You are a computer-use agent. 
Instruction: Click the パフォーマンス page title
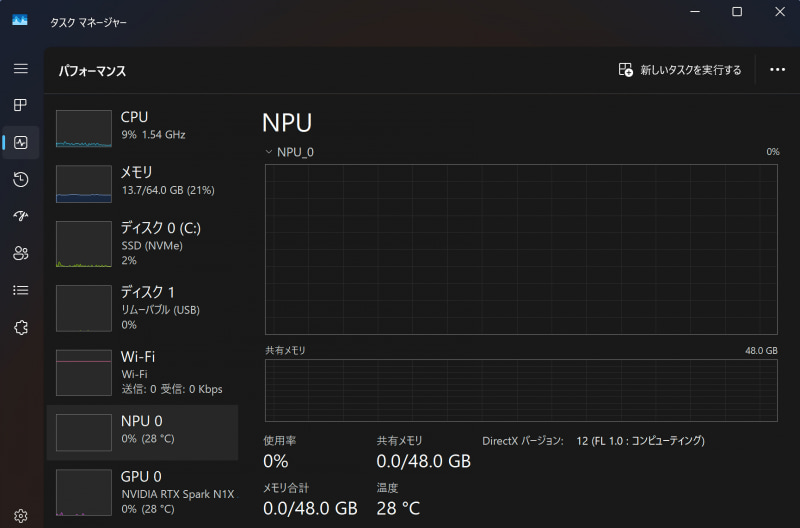pos(92,71)
